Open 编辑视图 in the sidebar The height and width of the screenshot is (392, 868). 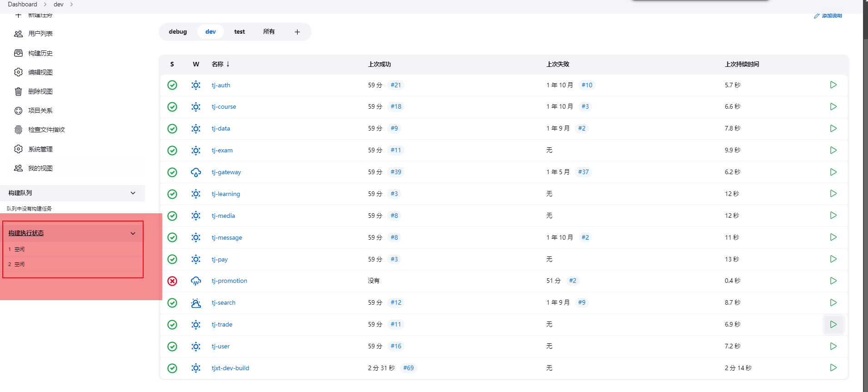40,72
